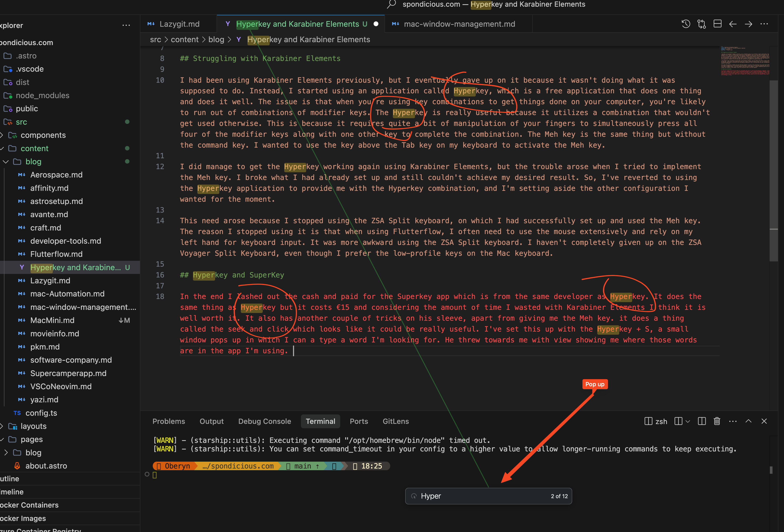The image size is (784, 532).
Task: Open the Debug Console tab
Action: (x=264, y=421)
